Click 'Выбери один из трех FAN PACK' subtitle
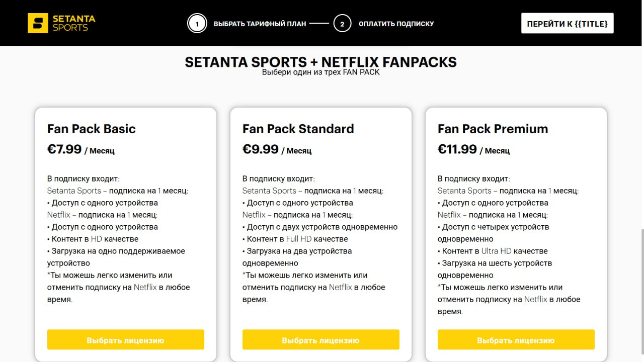This screenshot has width=644, height=362. tap(320, 72)
